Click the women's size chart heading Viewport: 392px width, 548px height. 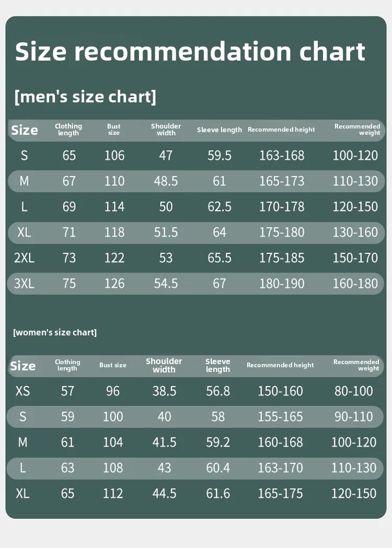click(55, 332)
